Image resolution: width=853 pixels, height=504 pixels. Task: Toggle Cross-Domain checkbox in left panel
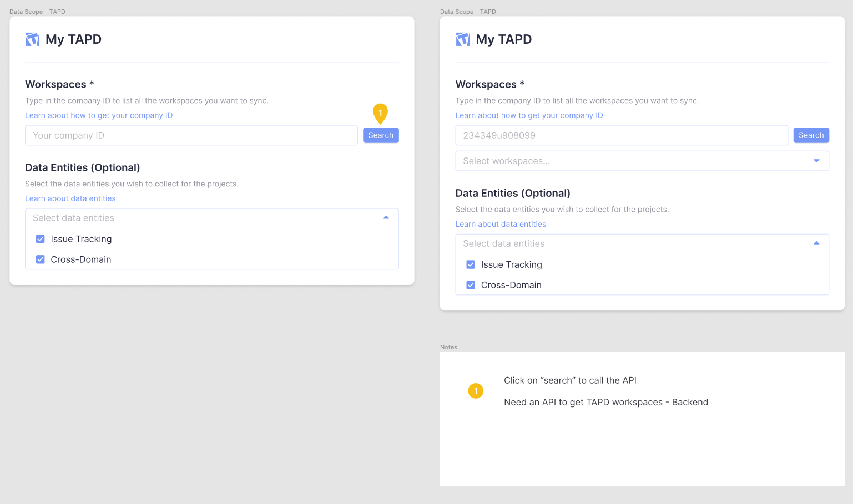tap(41, 259)
